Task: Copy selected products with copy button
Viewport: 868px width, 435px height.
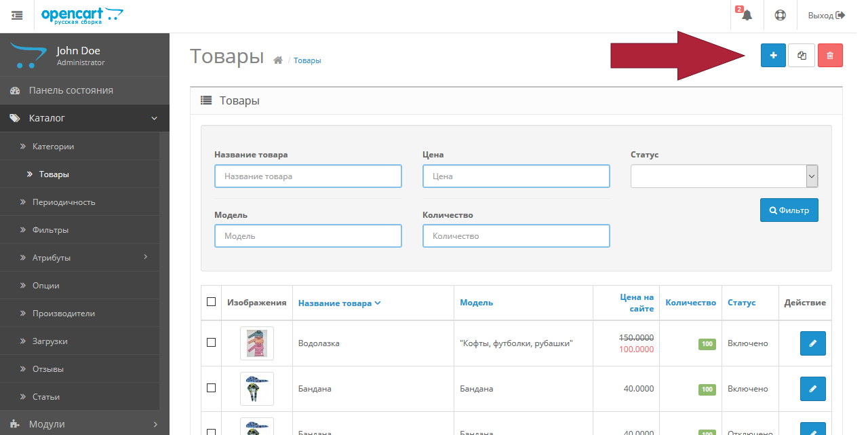Action: 802,55
